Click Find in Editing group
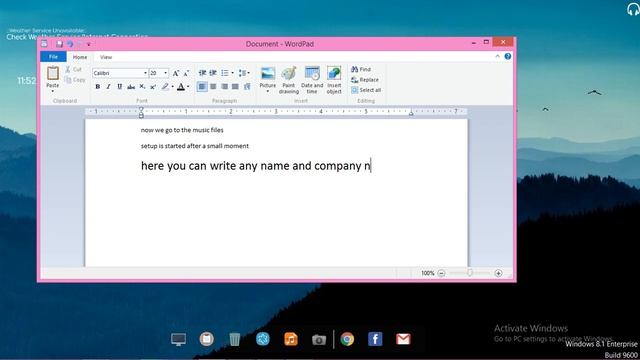640x360 pixels. point(361,69)
